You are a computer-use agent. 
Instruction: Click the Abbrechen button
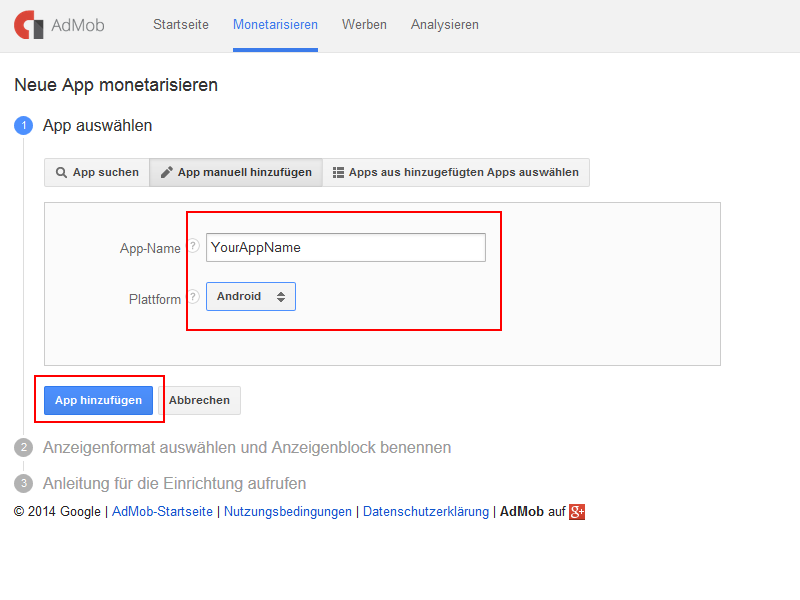tap(199, 401)
